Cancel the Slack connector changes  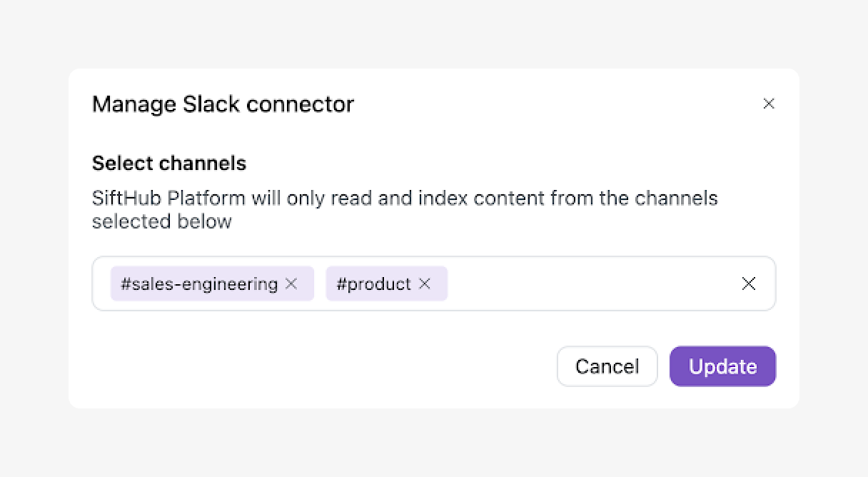coord(607,366)
